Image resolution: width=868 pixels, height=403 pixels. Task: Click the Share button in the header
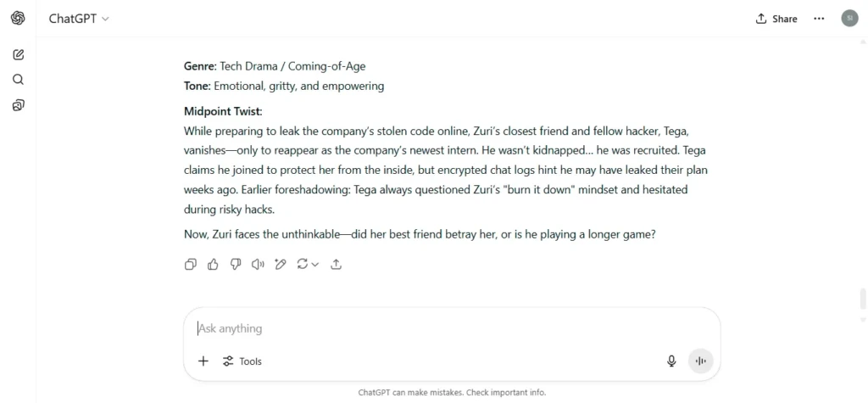pyautogui.click(x=776, y=19)
